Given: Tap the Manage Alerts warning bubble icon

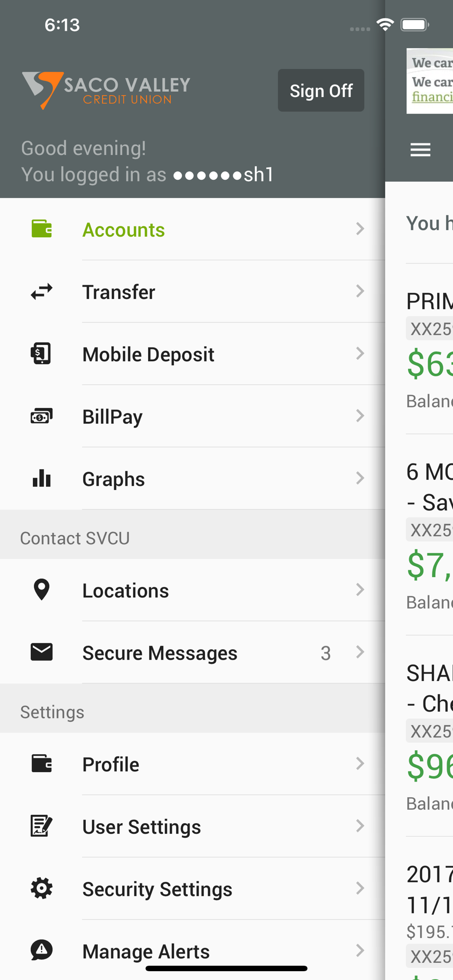Looking at the screenshot, I should pyautogui.click(x=42, y=950).
